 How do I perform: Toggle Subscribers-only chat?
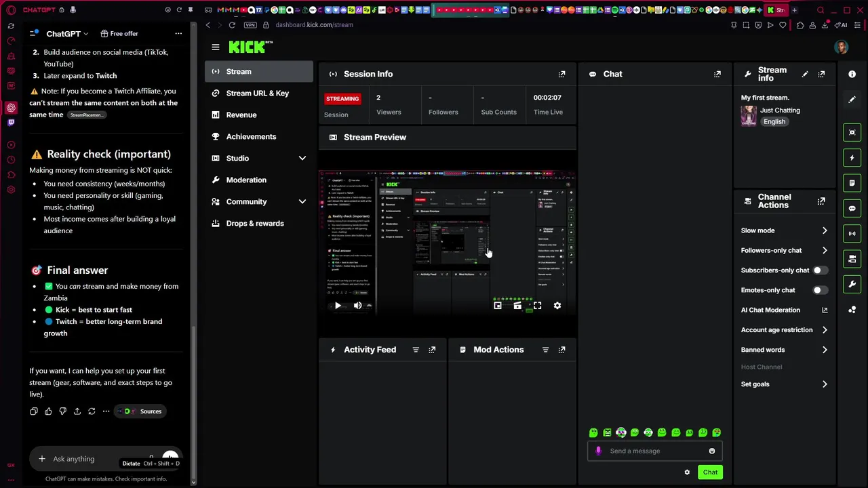click(x=821, y=270)
